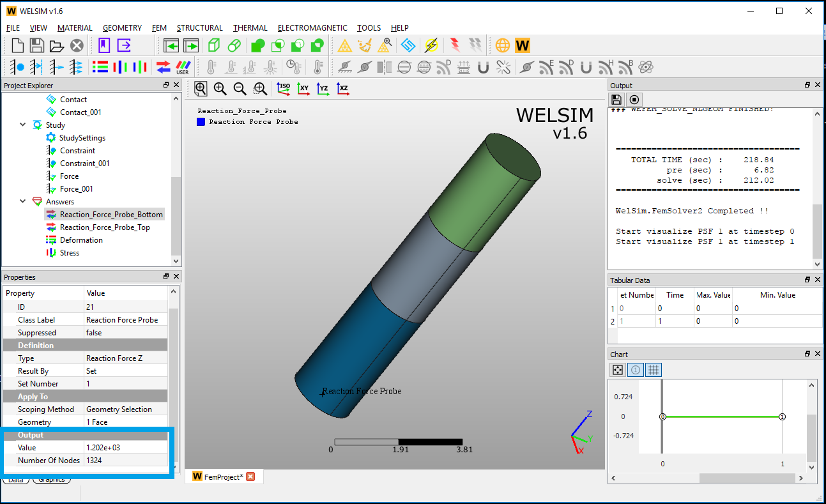The width and height of the screenshot is (826, 504).
Task: Collapse the Answers tree node
Action: tap(24, 201)
